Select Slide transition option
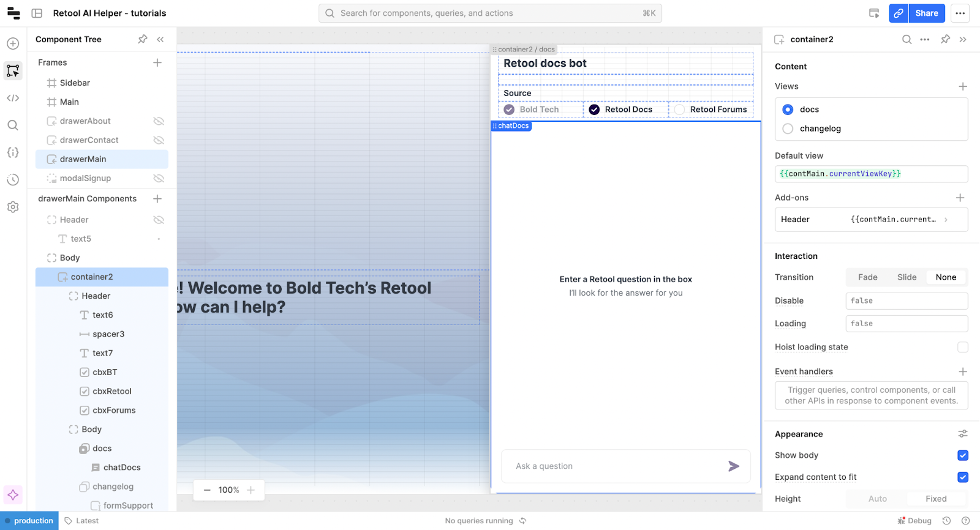The image size is (980, 530). 907,277
